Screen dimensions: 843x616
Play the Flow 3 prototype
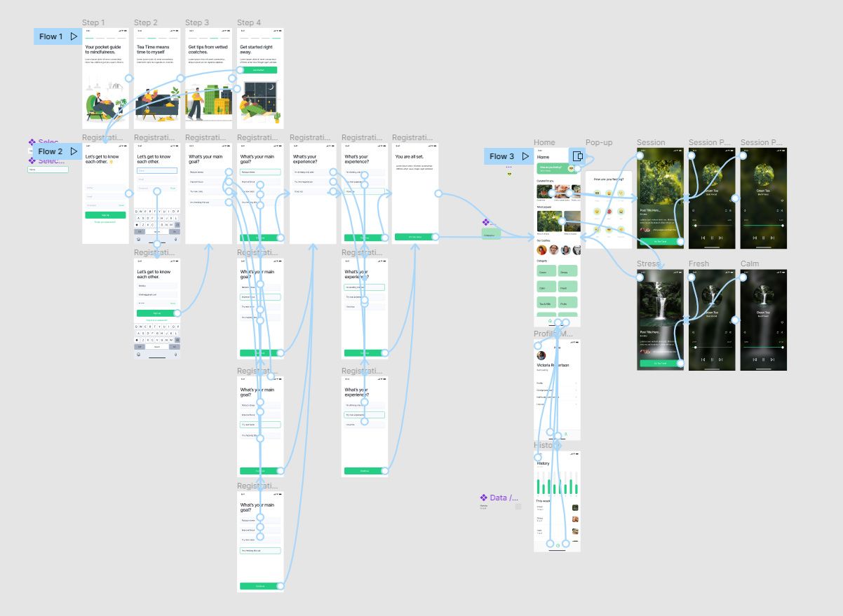coord(525,156)
